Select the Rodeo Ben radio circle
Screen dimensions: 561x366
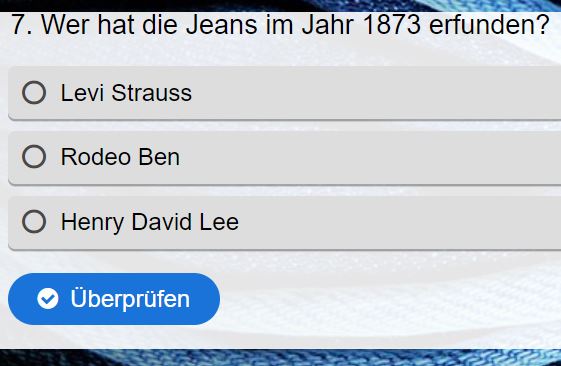coord(34,157)
